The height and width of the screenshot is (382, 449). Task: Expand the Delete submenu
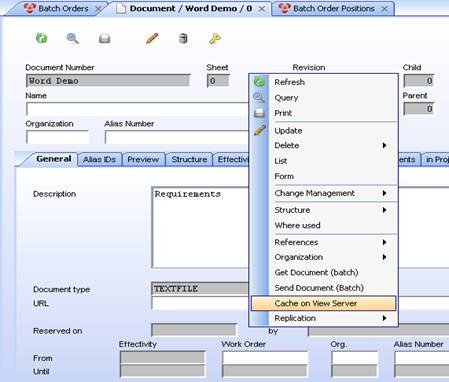point(324,145)
